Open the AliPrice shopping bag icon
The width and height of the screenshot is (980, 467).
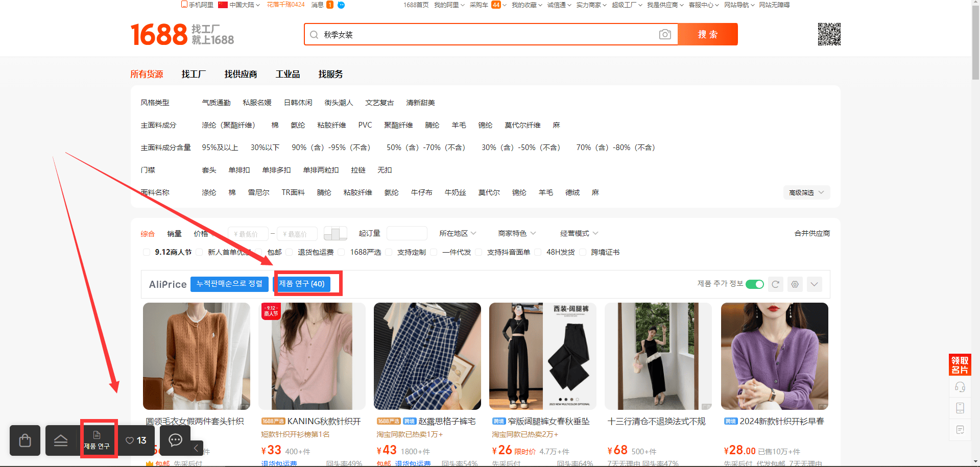click(25, 440)
